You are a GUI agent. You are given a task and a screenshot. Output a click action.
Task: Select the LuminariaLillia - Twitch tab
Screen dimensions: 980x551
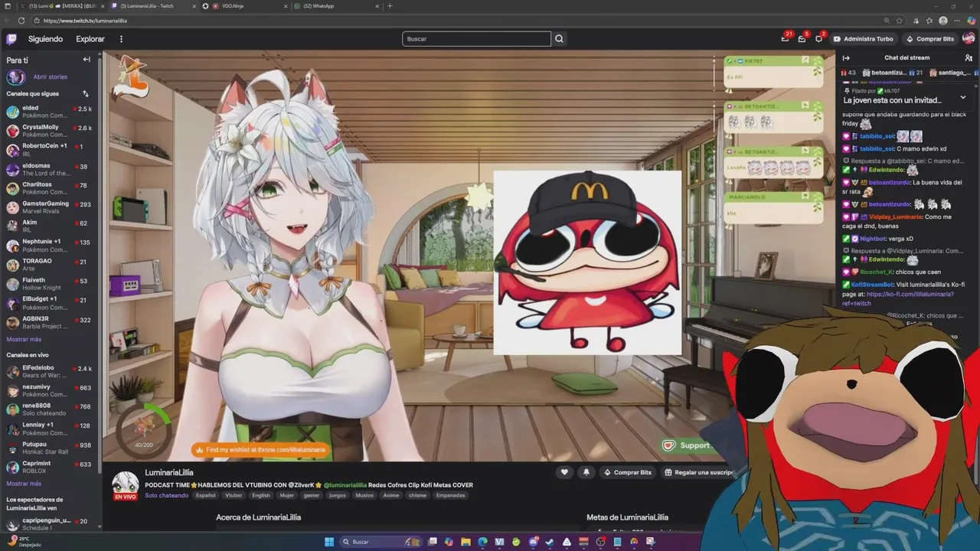153,6
